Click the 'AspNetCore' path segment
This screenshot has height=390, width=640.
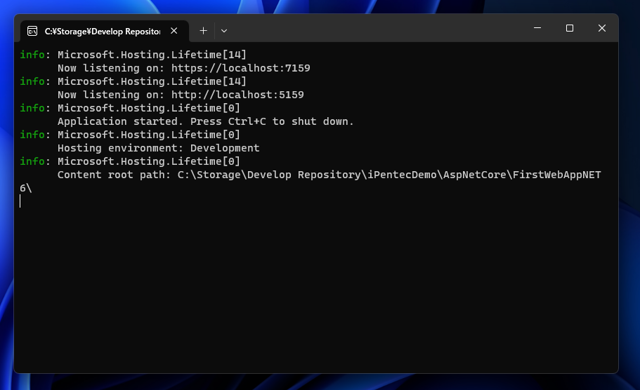[x=475, y=175]
